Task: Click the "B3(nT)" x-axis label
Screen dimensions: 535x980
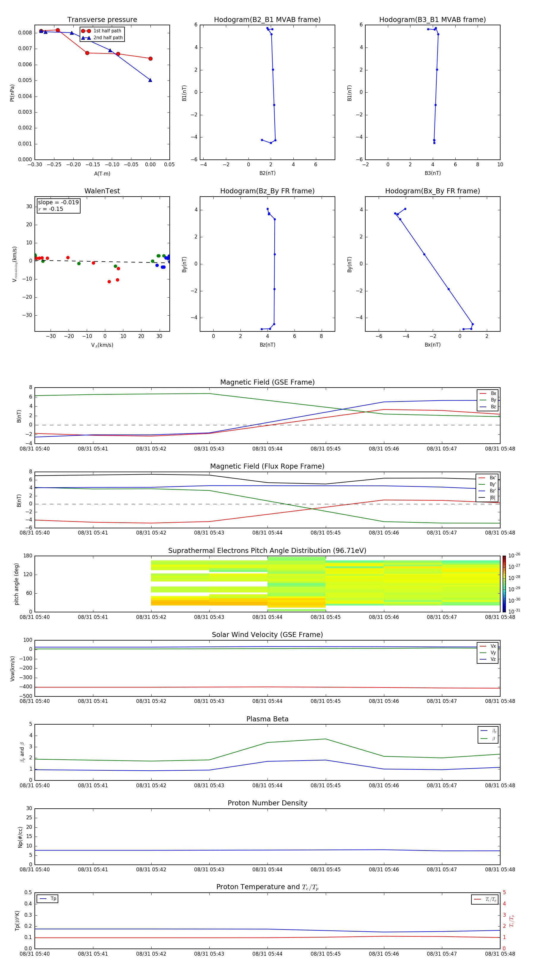Action: (432, 173)
